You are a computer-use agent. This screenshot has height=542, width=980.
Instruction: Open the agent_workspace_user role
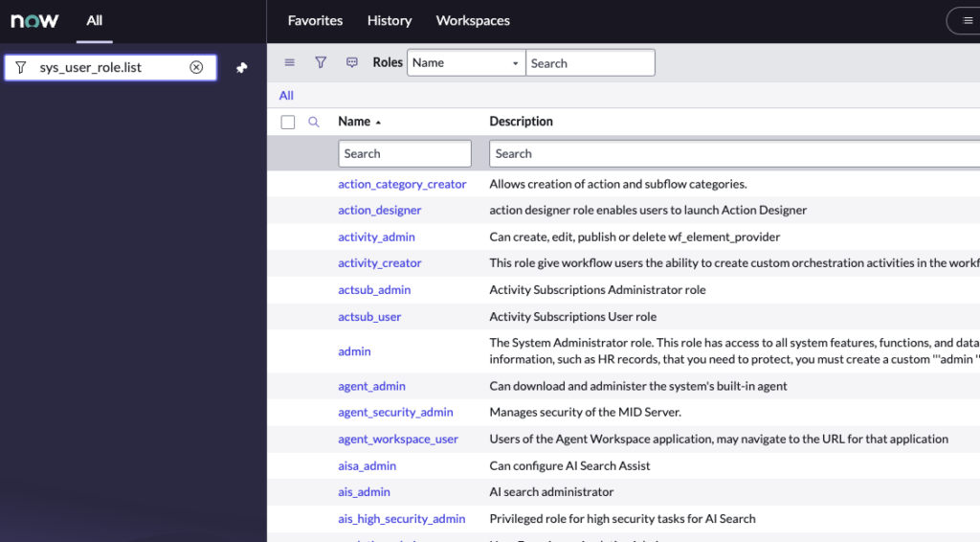coord(398,440)
